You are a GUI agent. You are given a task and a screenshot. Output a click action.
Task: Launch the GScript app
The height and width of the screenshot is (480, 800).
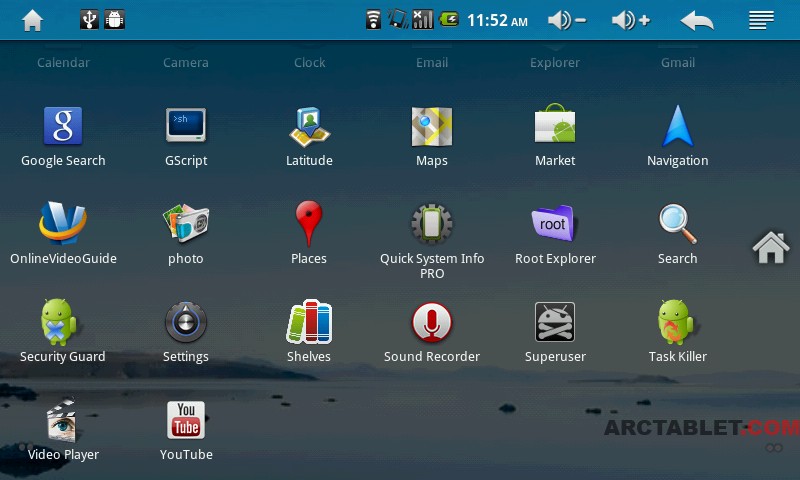point(186,125)
